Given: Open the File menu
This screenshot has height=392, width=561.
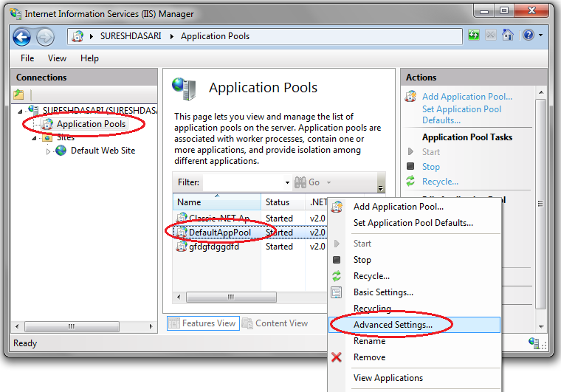Looking at the screenshot, I should pos(27,58).
